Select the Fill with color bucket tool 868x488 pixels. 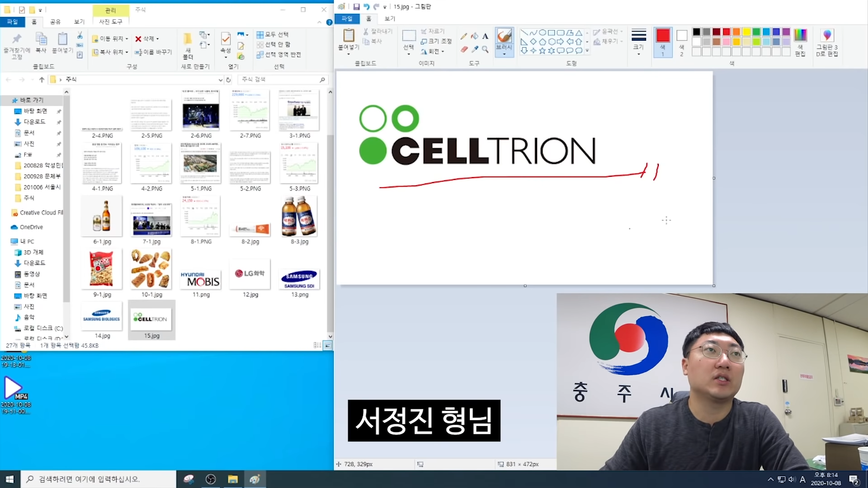tap(474, 36)
